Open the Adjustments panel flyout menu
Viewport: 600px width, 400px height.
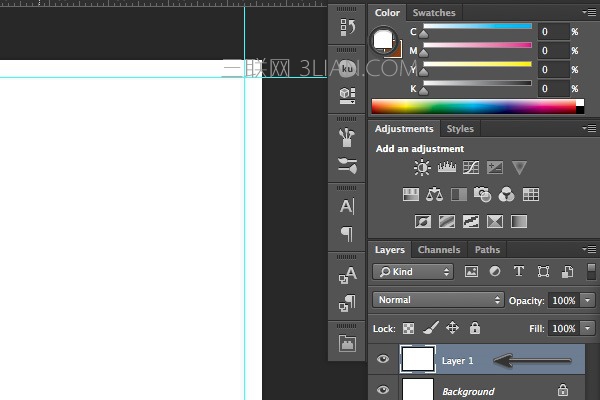pyautogui.click(x=589, y=128)
